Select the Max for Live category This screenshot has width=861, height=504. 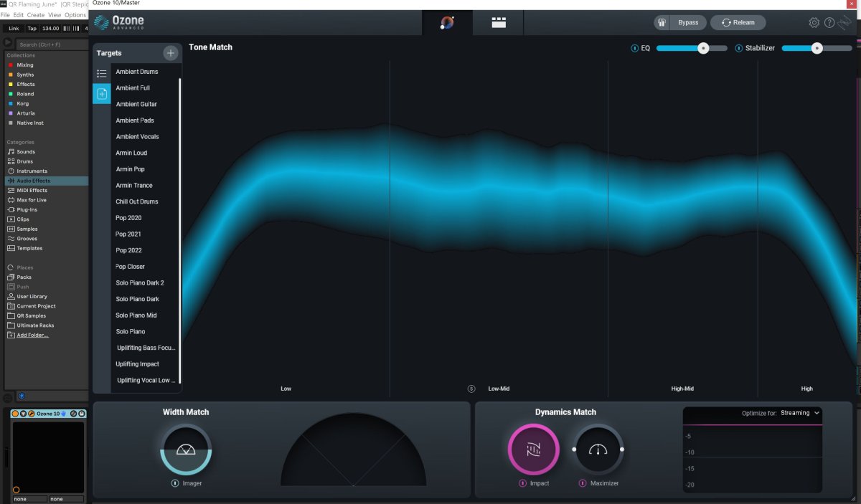pyautogui.click(x=32, y=200)
